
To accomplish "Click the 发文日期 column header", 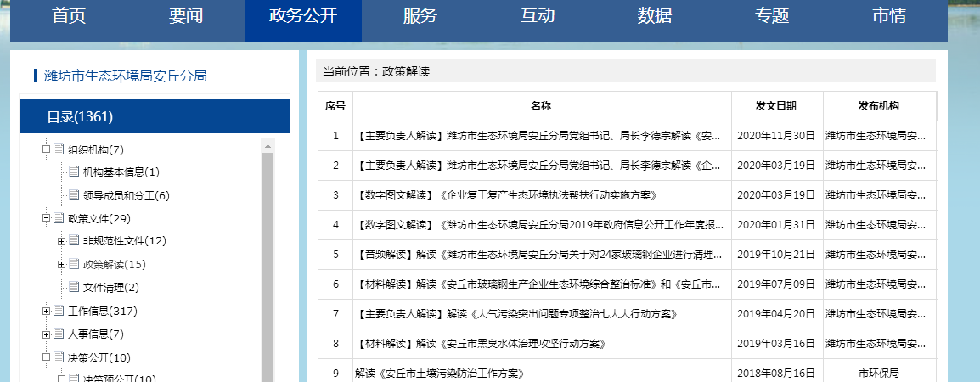I will [777, 106].
